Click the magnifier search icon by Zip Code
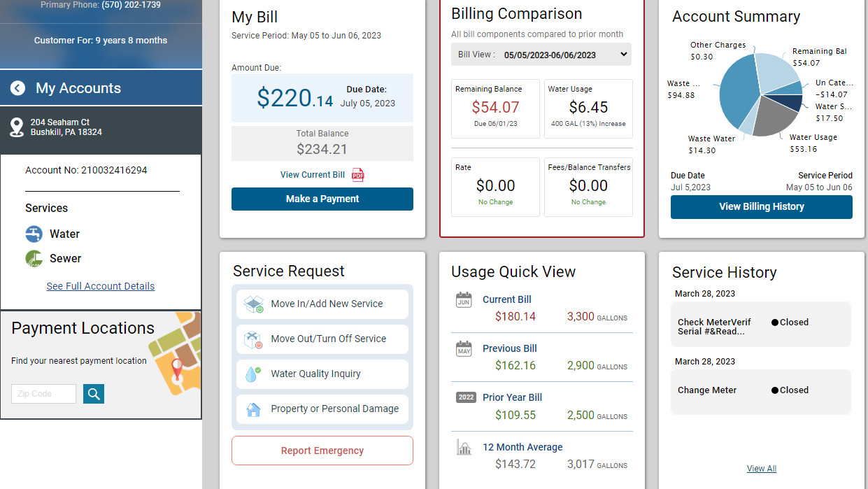868x489 pixels. pos(94,394)
